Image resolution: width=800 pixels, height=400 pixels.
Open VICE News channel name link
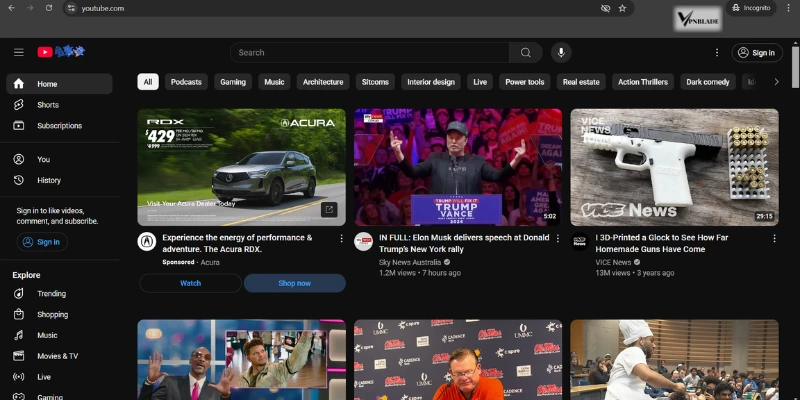coord(613,262)
